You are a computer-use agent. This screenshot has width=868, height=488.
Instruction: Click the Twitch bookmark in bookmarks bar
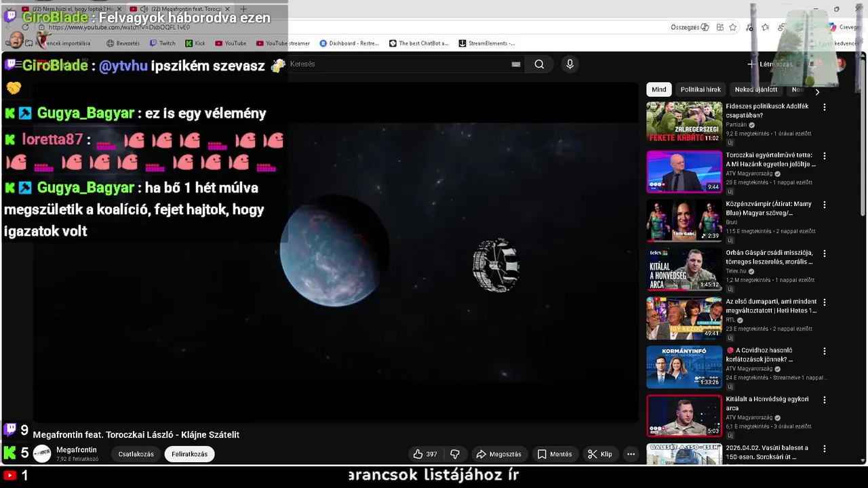coord(163,43)
